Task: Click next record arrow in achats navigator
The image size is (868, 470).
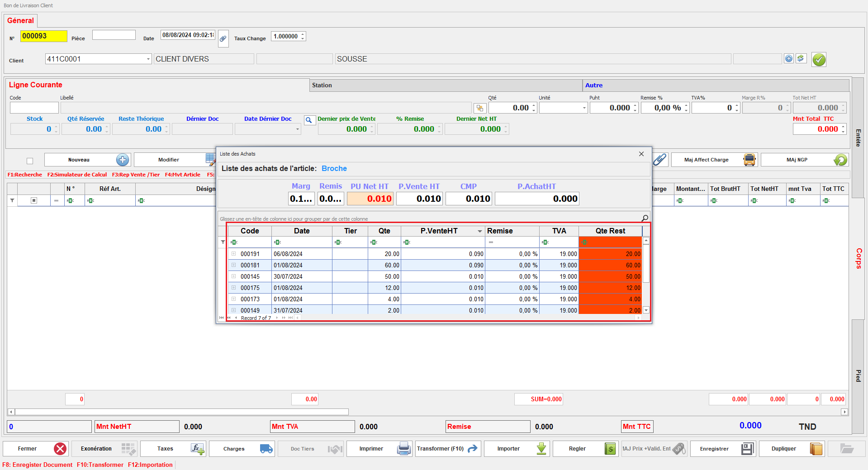Action: pos(277,318)
